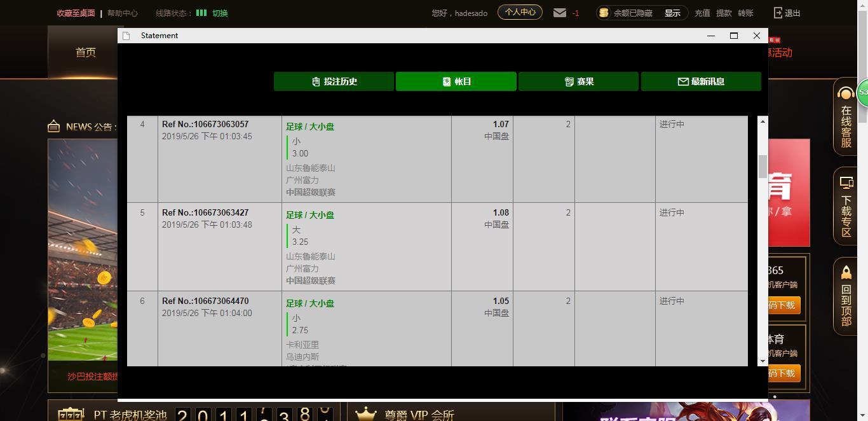Click the 充值 deposit link
Viewport: 868px width, 421px height.
[x=702, y=13]
